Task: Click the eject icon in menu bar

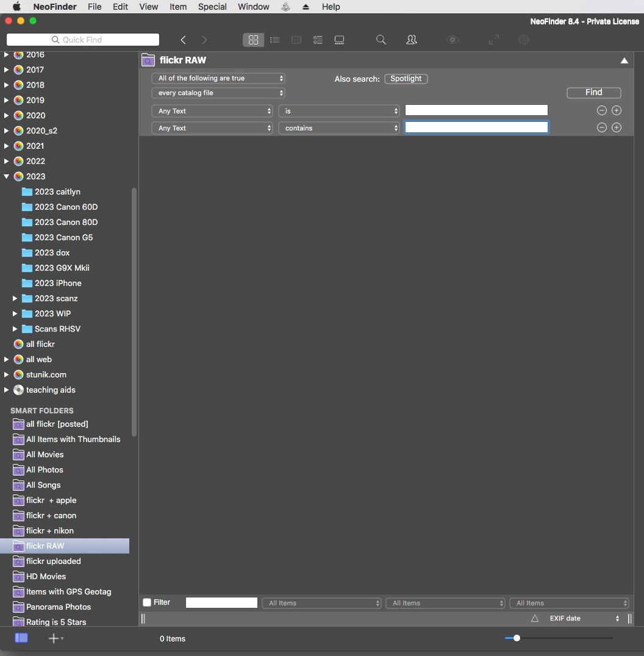Action: coord(306,7)
